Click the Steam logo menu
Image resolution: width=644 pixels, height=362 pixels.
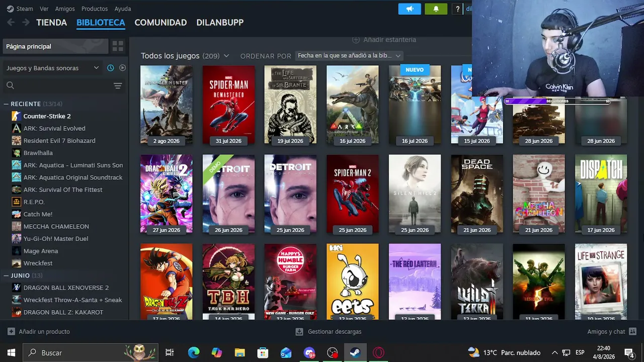[10, 9]
